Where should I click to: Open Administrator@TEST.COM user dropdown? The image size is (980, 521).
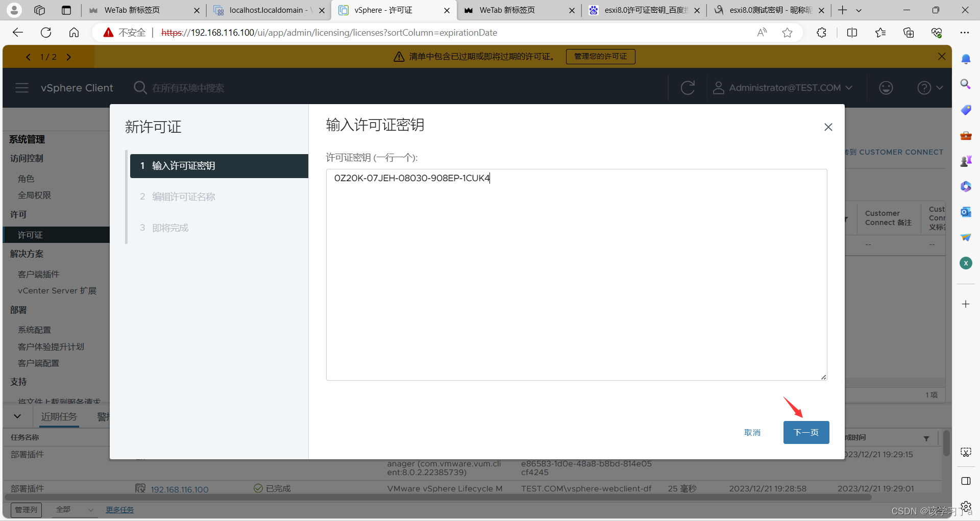pyautogui.click(x=782, y=88)
